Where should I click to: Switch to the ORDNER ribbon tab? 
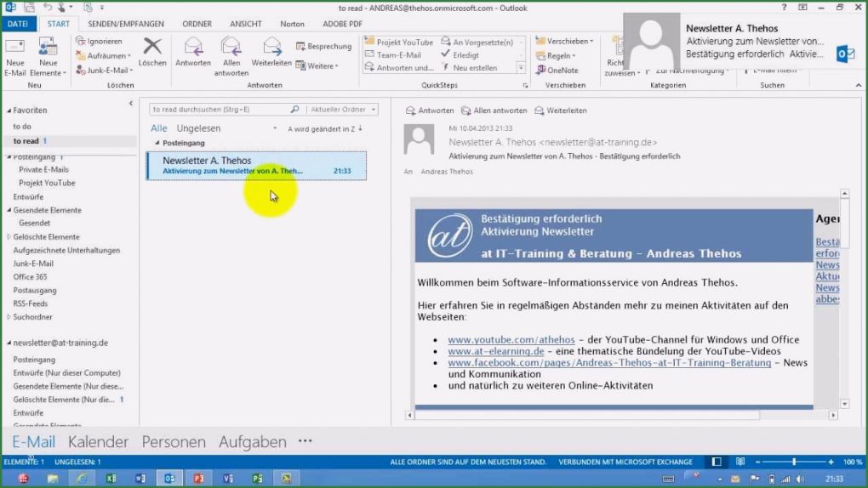(x=197, y=24)
